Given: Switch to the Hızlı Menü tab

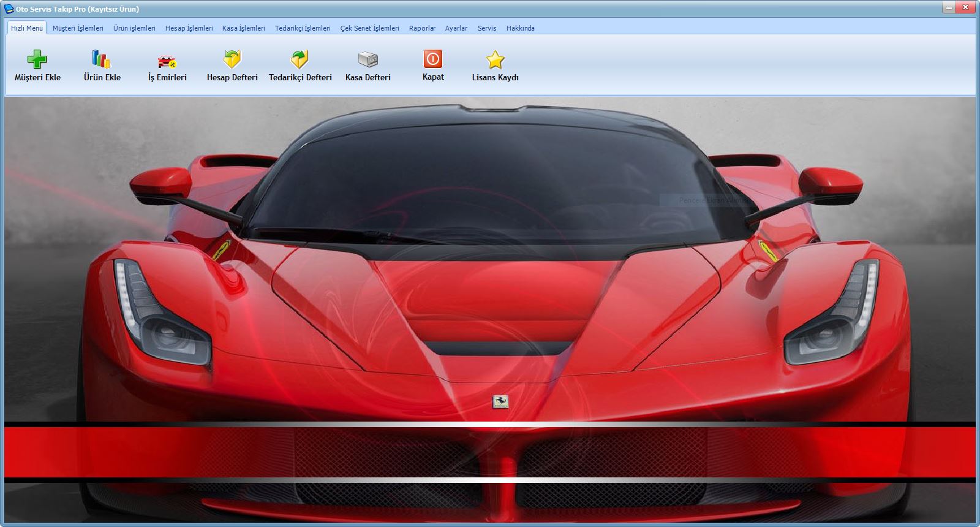Looking at the screenshot, I should point(27,28).
